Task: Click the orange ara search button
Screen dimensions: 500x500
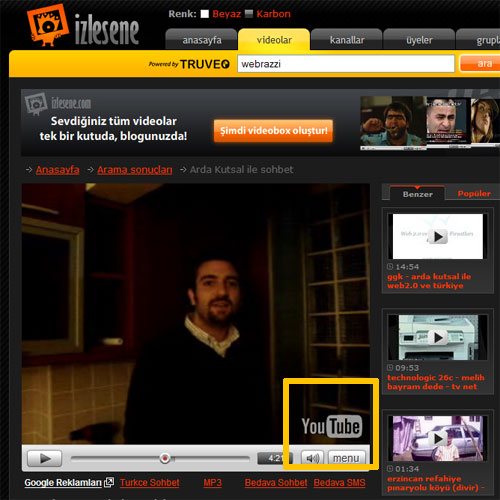Action: (x=480, y=63)
